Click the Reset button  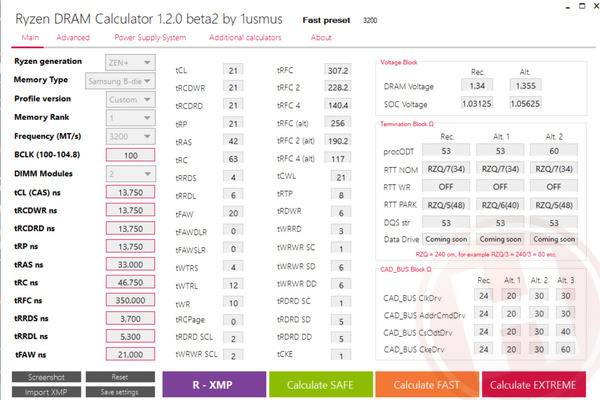(120, 377)
